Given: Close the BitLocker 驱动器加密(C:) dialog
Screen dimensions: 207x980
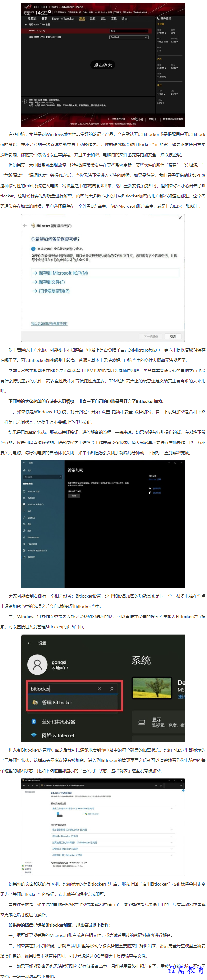Looking at the screenshot, I should 180,218.
